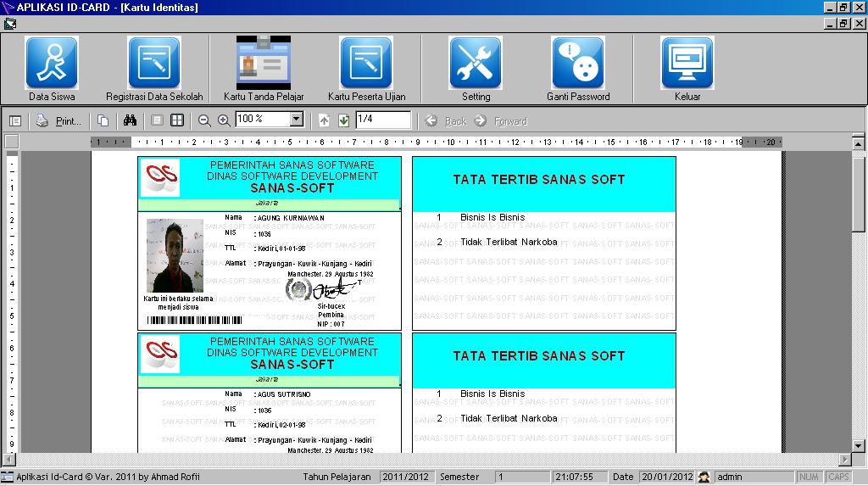The image size is (868, 486).
Task: Click the CAPS indicator
Action: [x=838, y=477]
